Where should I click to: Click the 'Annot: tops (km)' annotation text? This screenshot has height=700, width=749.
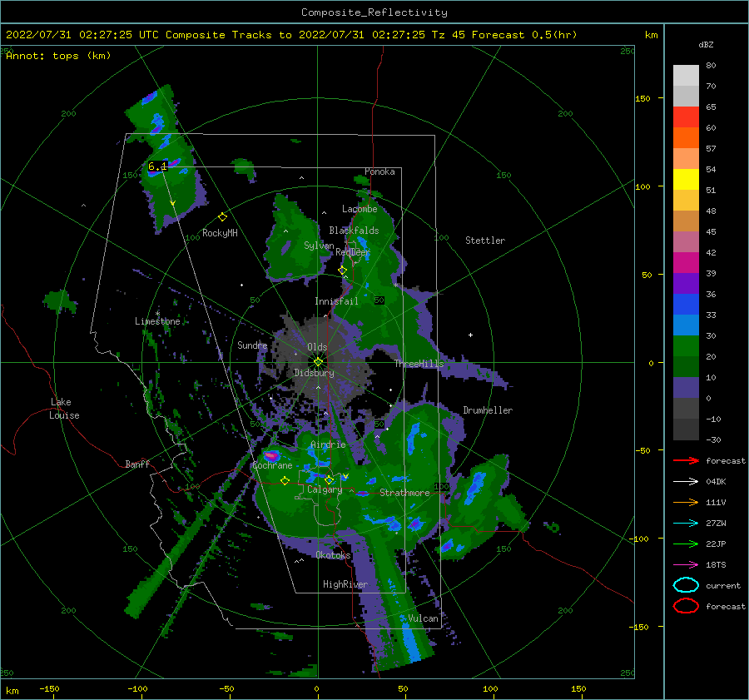pyautogui.click(x=58, y=56)
